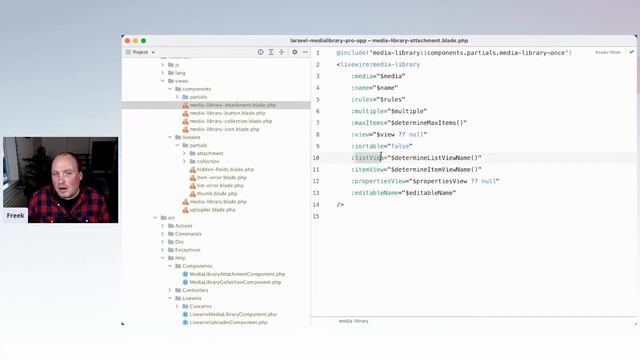Collapse the lowercase components folder under views
Screen dimensions: 640x360
(170, 89)
